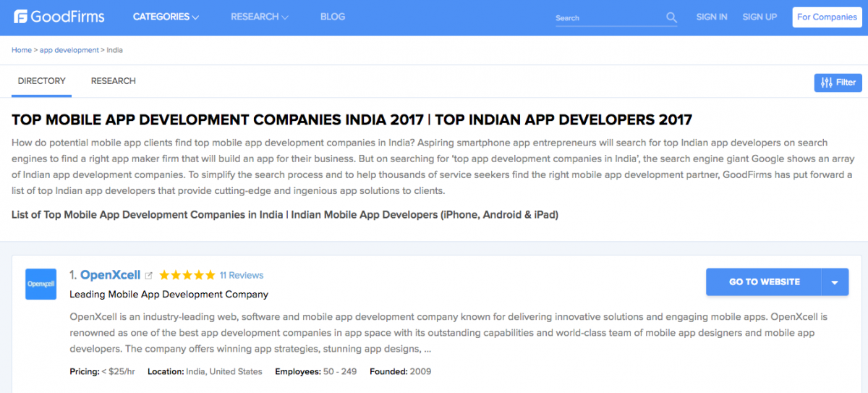Screen dimensions: 868x393
Task: Click into the Search input field
Action: (608, 18)
